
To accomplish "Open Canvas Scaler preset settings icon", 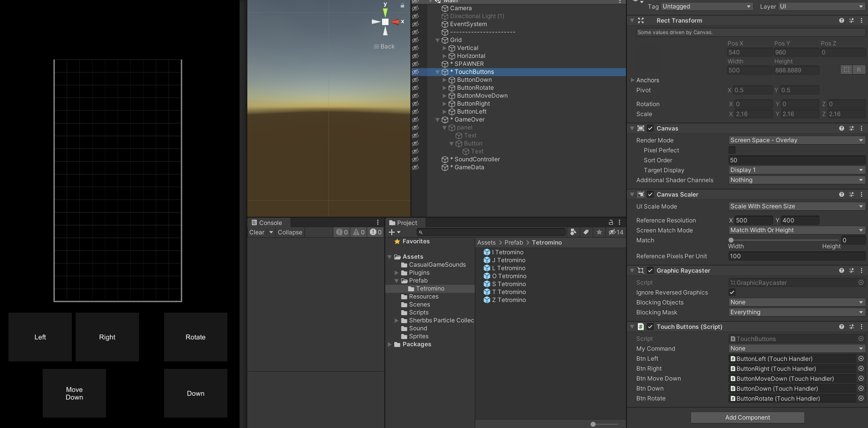I will (x=852, y=194).
